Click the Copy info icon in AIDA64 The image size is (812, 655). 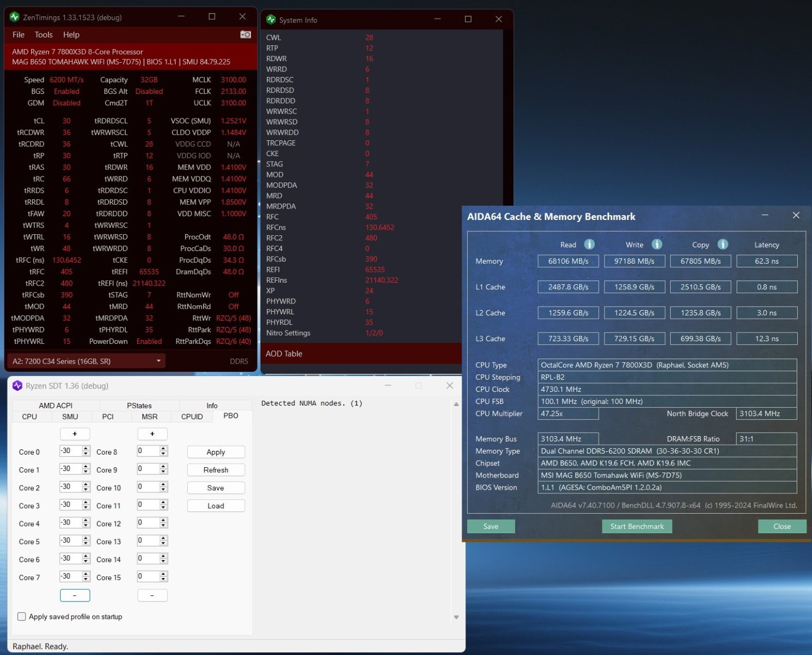tap(723, 244)
